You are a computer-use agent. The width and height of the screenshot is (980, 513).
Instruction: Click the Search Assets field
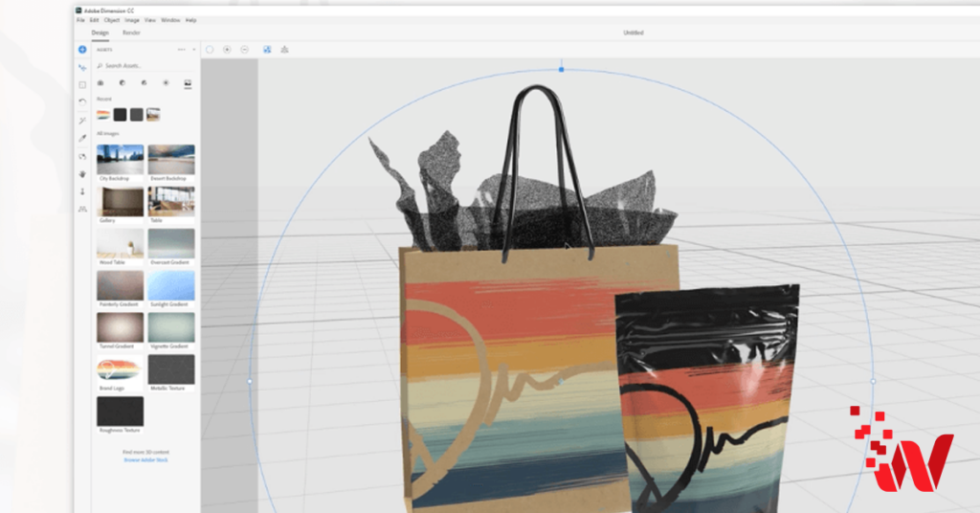pyautogui.click(x=144, y=66)
